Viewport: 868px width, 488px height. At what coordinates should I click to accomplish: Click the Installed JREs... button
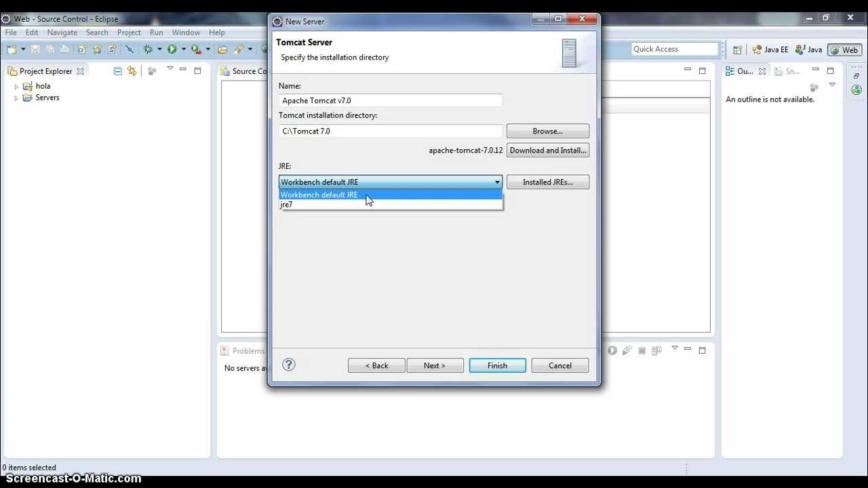tap(548, 182)
